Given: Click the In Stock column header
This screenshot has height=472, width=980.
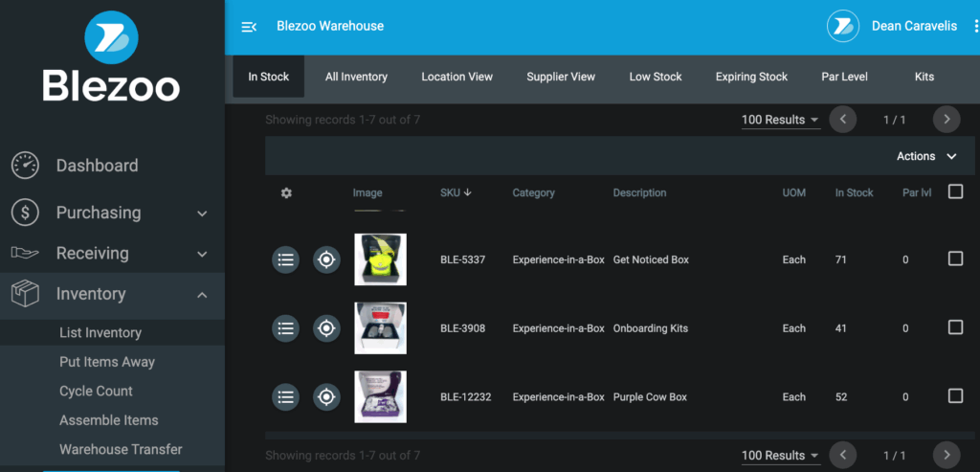Looking at the screenshot, I should [x=854, y=192].
